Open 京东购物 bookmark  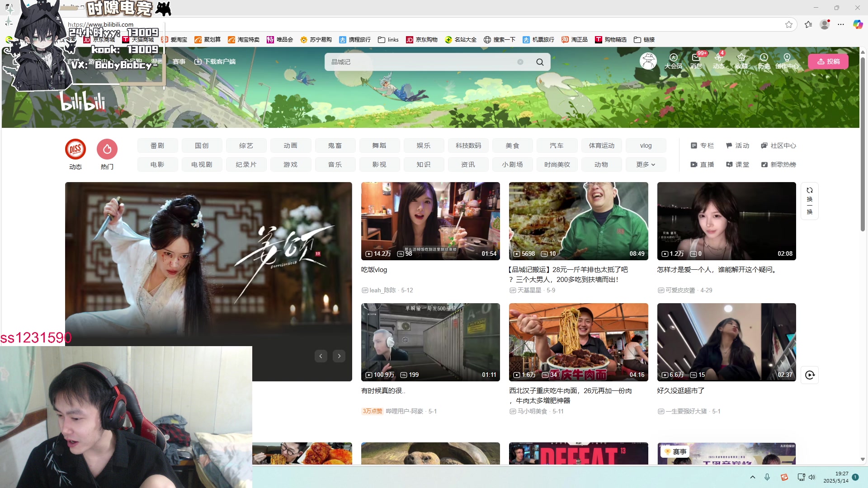coord(422,40)
